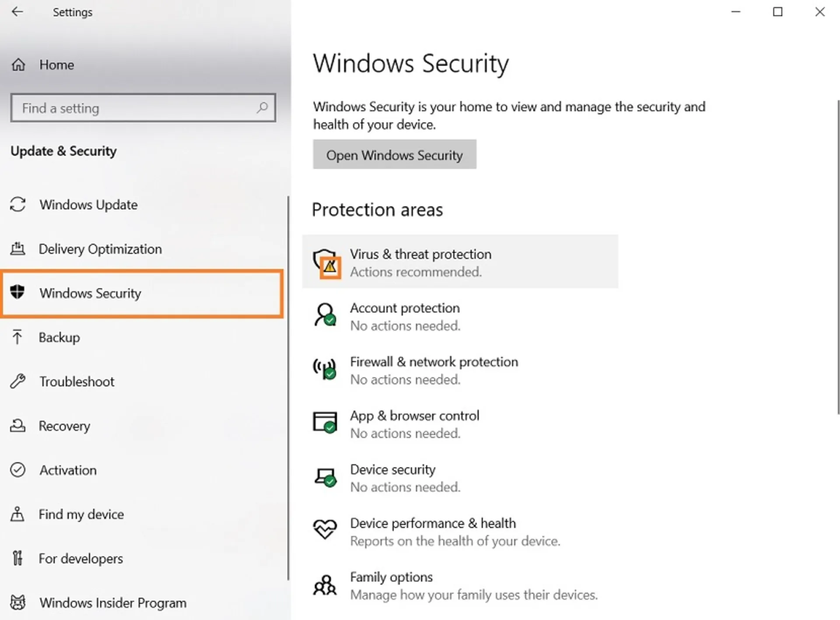This screenshot has width=840, height=620.
Task: Click the search magnifier in Find a setting
Action: [262, 107]
